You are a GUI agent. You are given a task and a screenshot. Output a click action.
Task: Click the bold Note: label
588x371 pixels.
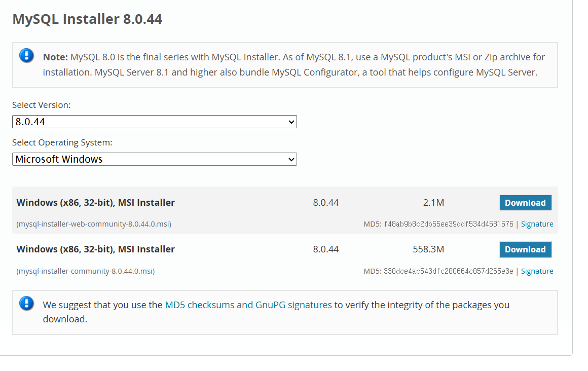tap(55, 57)
